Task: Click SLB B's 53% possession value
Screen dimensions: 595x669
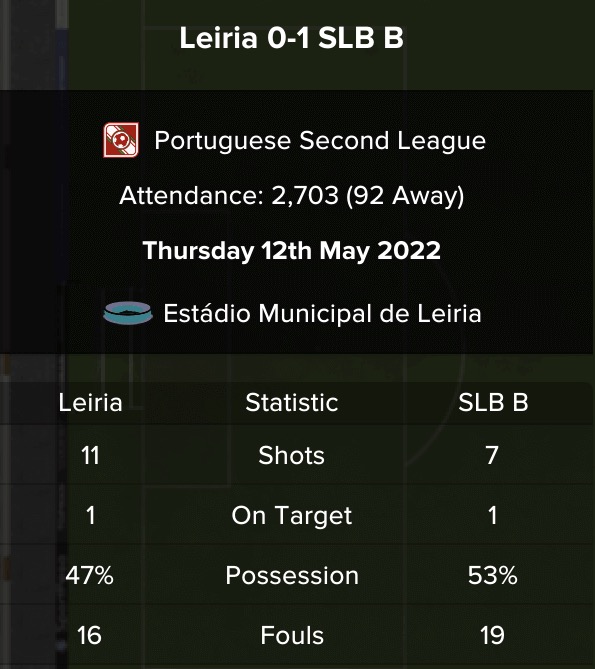Action: pos(493,576)
